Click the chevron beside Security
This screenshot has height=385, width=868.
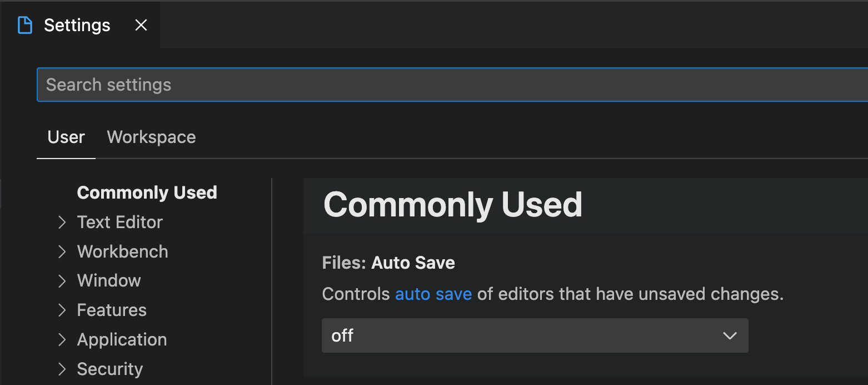[62, 369]
